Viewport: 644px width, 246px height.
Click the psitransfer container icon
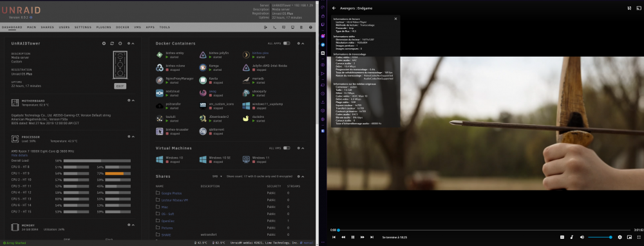(159, 106)
